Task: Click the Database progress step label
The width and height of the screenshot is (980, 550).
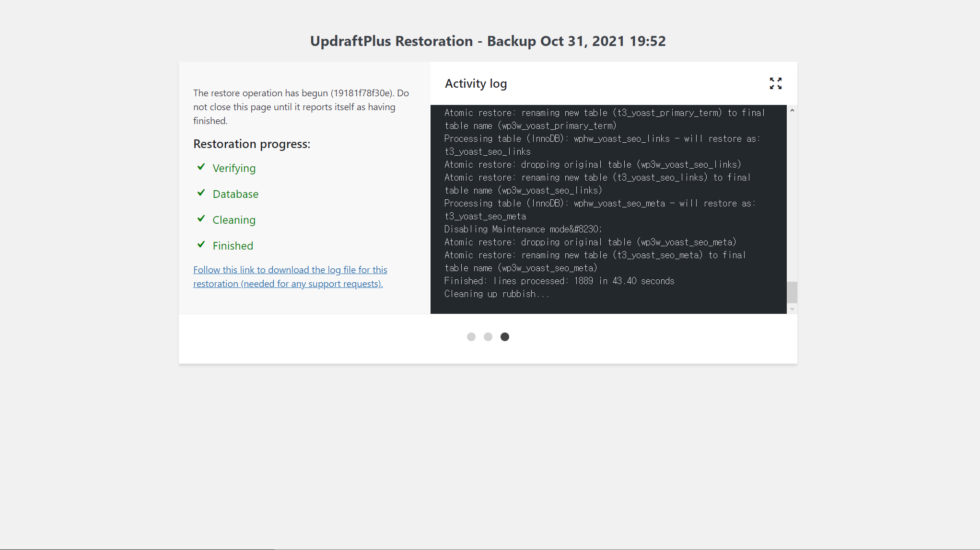Action: click(235, 194)
